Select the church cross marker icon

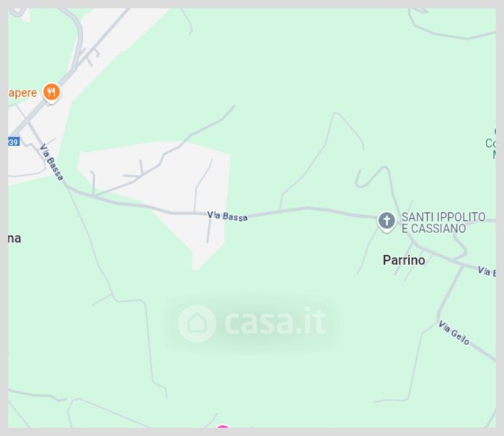coord(386,221)
